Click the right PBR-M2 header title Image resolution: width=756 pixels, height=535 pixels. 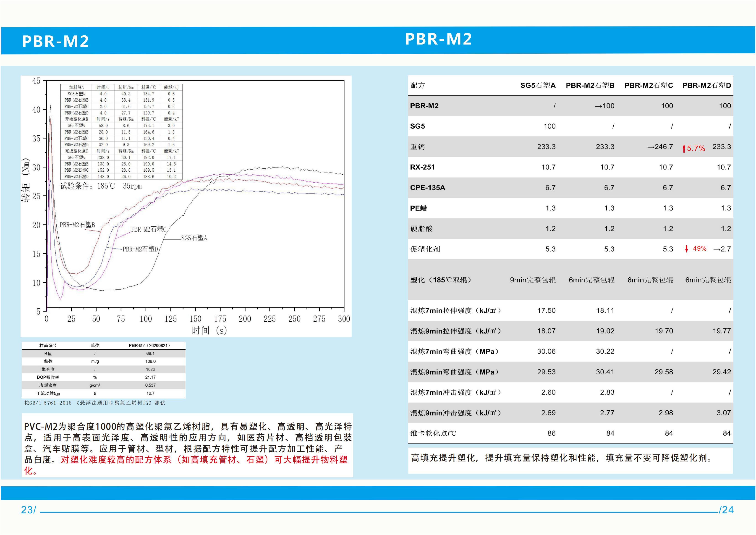[x=438, y=39]
